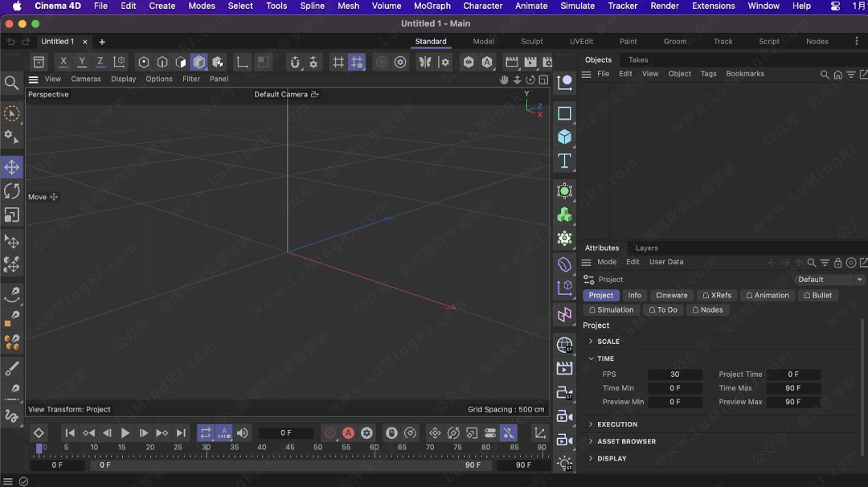The image size is (868, 487).
Task: Open the Cineware project tab button
Action: tap(671, 295)
